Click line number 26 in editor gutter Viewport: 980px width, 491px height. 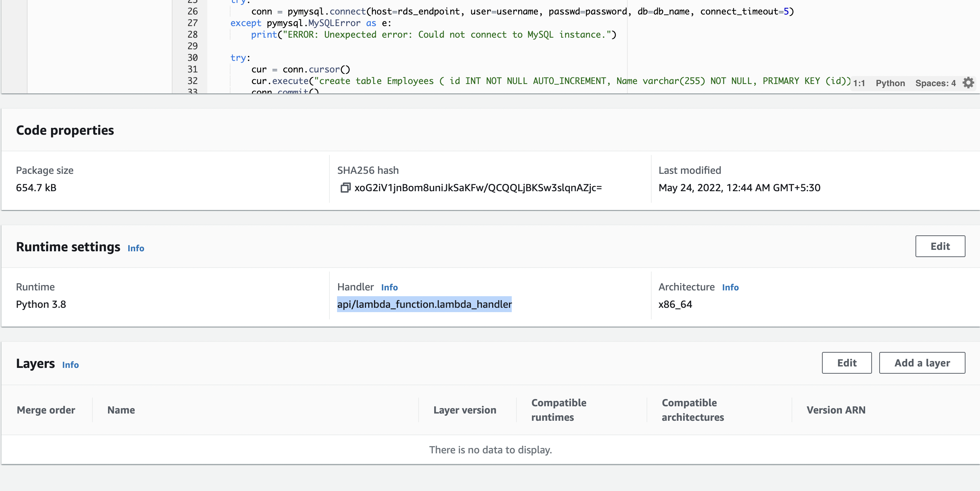[x=192, y=11]
